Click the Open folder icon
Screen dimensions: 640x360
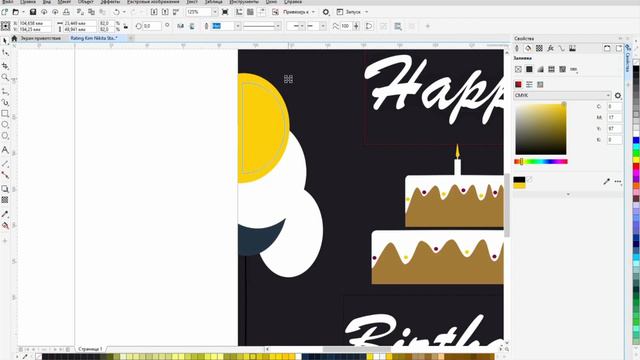(x=16, y=12)
